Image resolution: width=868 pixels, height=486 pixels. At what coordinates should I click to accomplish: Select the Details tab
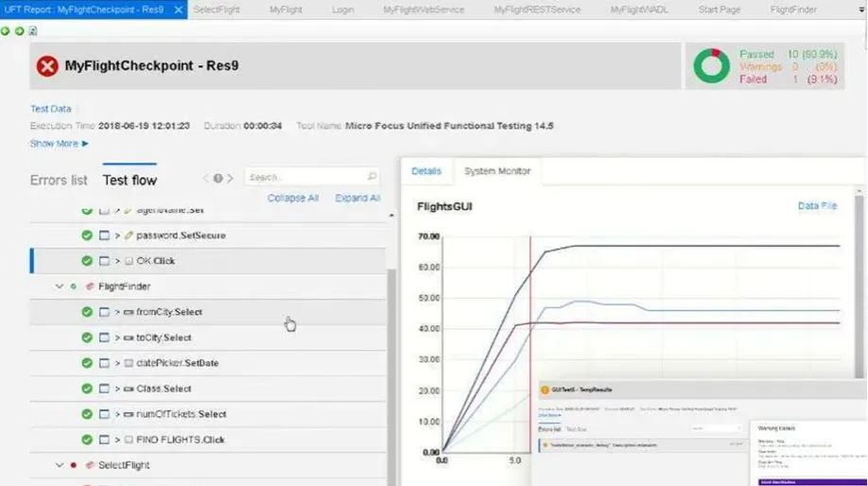426,171
